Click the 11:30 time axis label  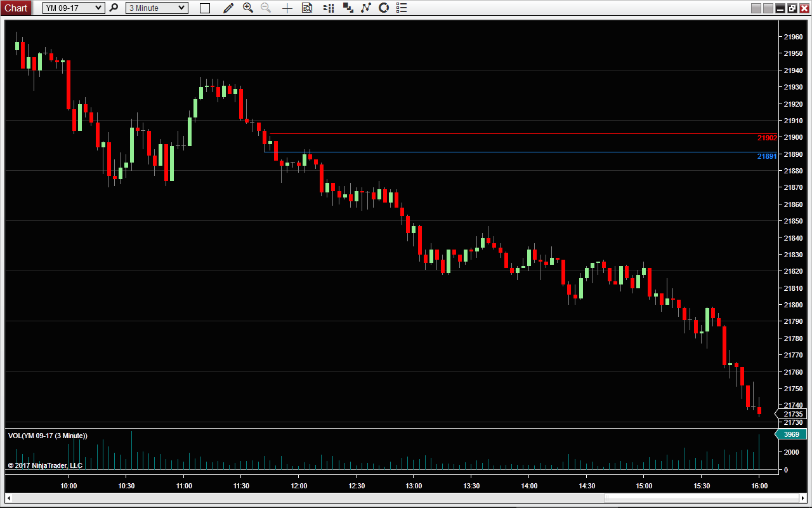point(241,486)
